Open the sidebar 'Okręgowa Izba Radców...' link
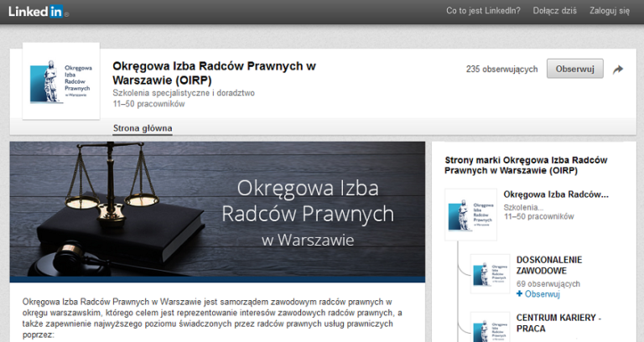The height and width of the screenshot is (342, 644). 556,194
